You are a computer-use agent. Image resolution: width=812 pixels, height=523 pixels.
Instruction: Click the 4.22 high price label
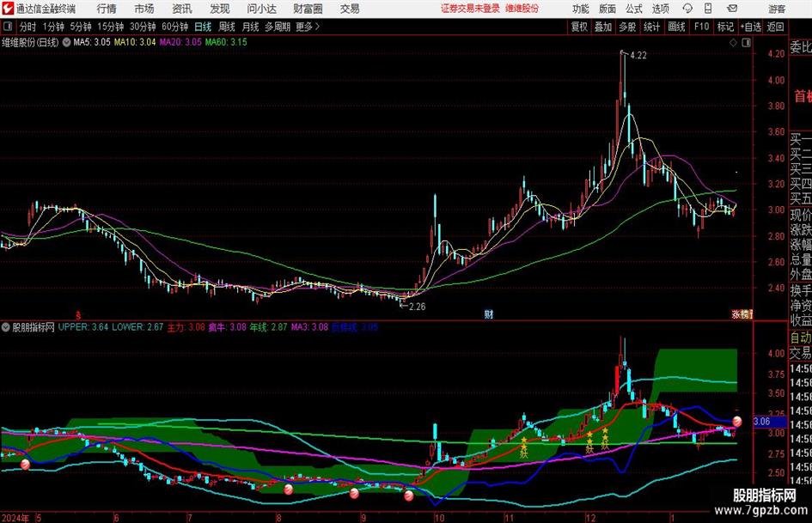point(638,56)
